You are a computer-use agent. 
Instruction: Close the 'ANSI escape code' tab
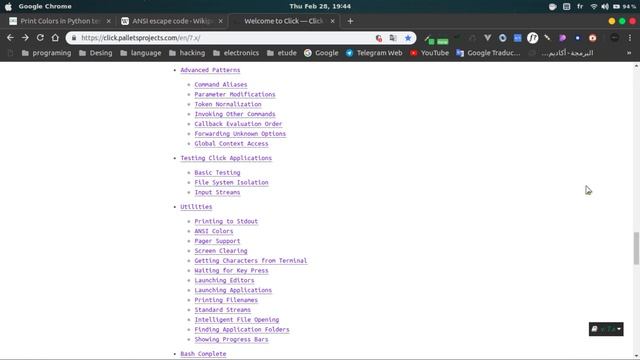coord(220,21)
